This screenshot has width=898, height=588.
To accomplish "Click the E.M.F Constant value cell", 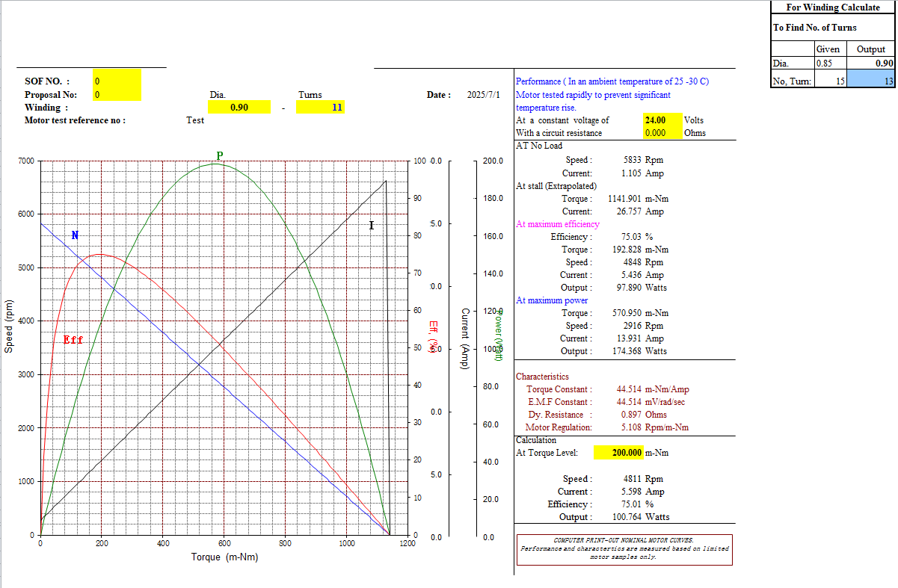I will [x=630, y=402].
